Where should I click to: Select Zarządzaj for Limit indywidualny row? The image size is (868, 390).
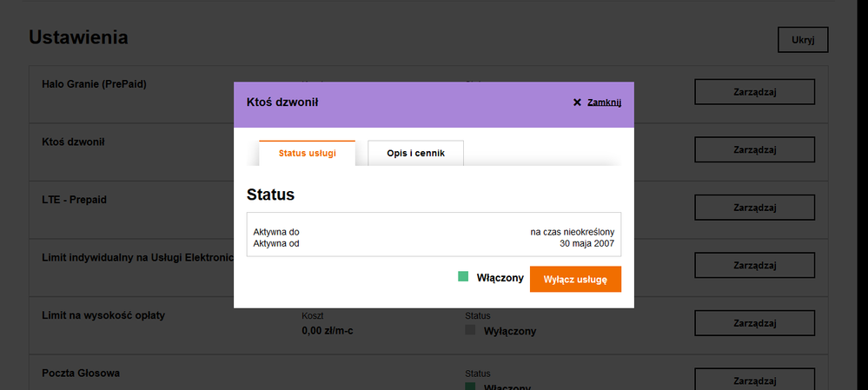tap(754, 266)
